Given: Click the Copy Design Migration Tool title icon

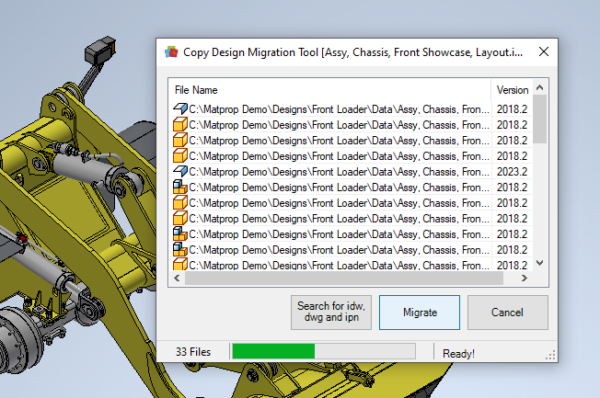Looking at the screenshot, I should point(171,52).
